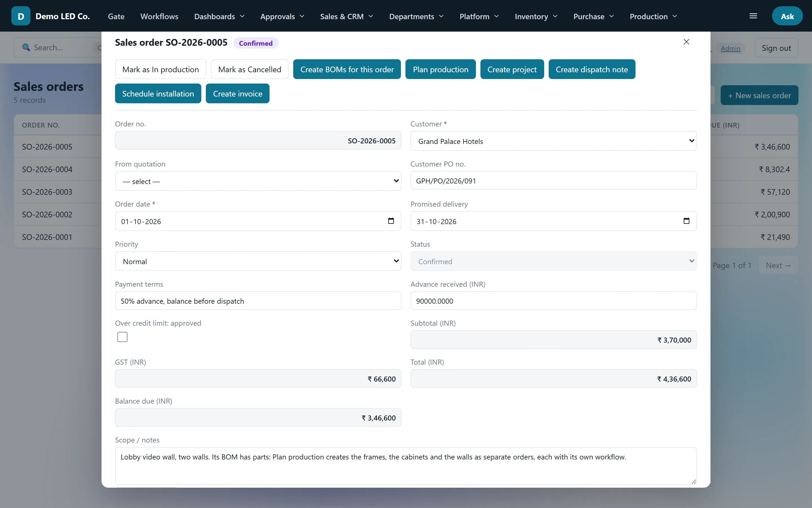The image size is (812, 508).
Task: Tick Over credit limit approved checkbox
Action: pyautogui.click(x=122, y=337)
